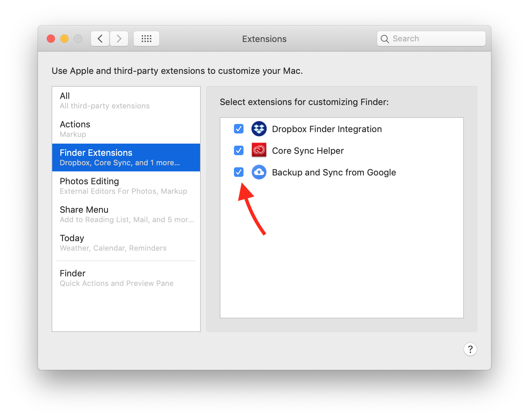Click the Backup and Sync from Google label

click(334, 172)
